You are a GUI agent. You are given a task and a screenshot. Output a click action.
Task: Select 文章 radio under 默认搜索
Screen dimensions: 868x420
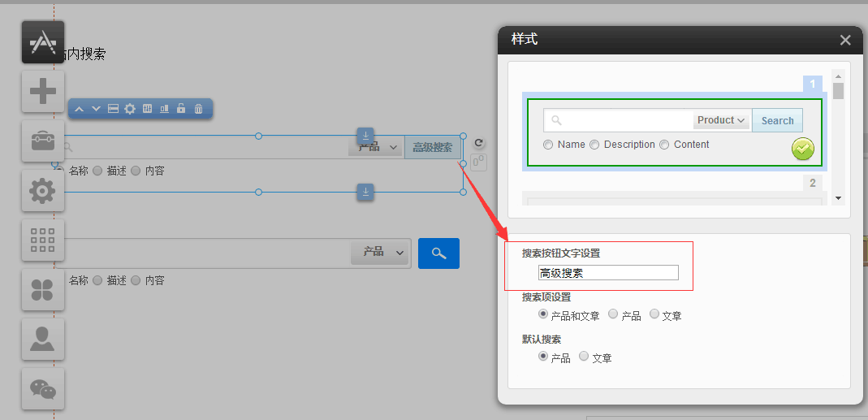click(584, 357)
